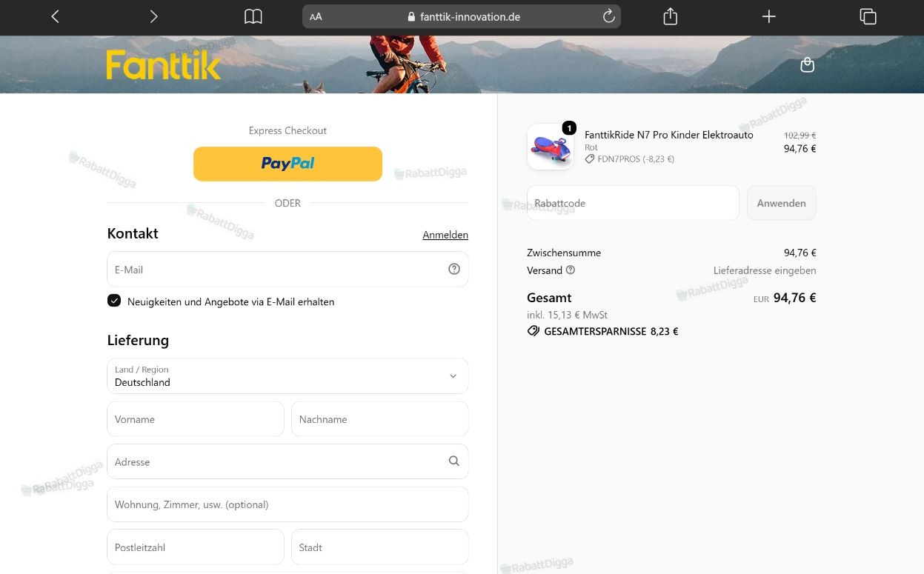The image size is (924, 574).
Task: Click the Versand info question icon
Action: [571, 270]
